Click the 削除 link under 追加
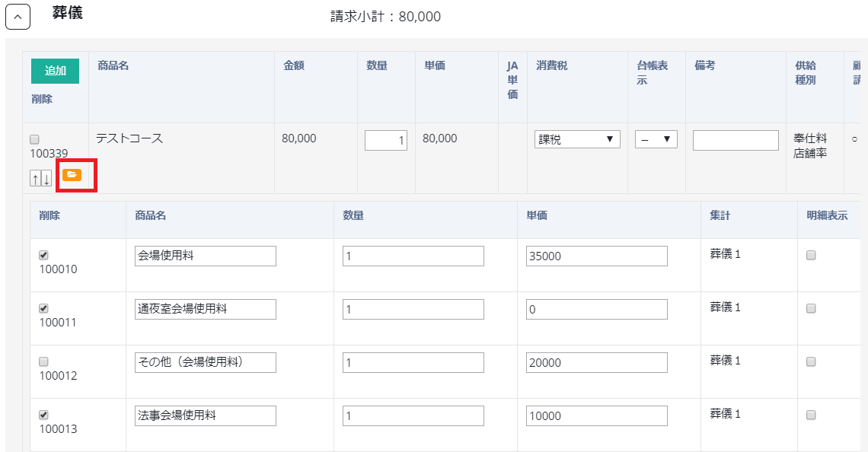868x452 pixels. (42, 99)
